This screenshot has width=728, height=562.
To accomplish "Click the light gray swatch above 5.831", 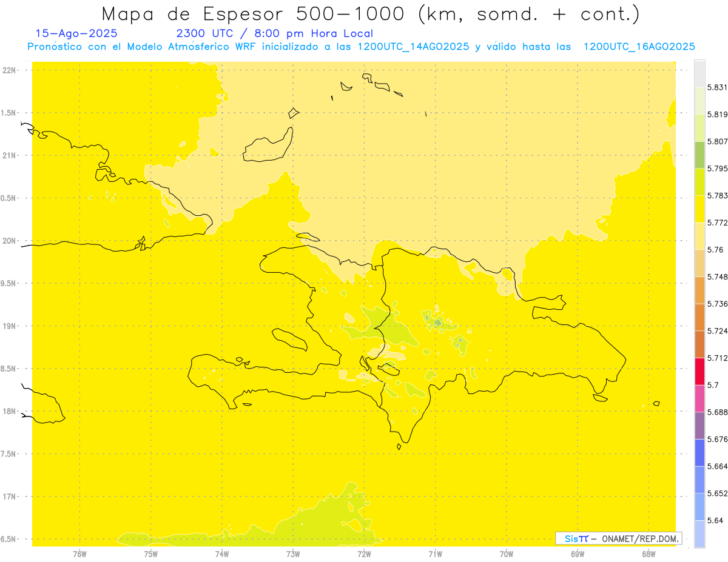I will (x=699, y=73).
